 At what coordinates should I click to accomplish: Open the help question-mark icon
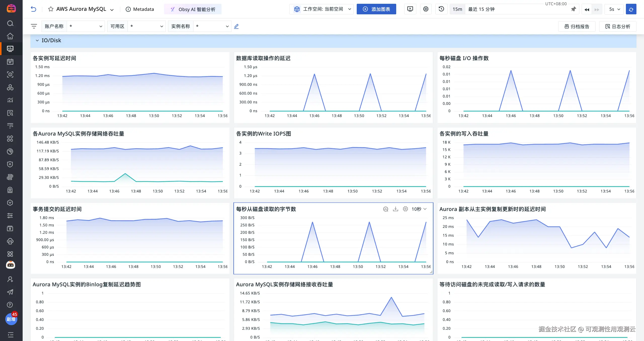click(x=10, y=305)
